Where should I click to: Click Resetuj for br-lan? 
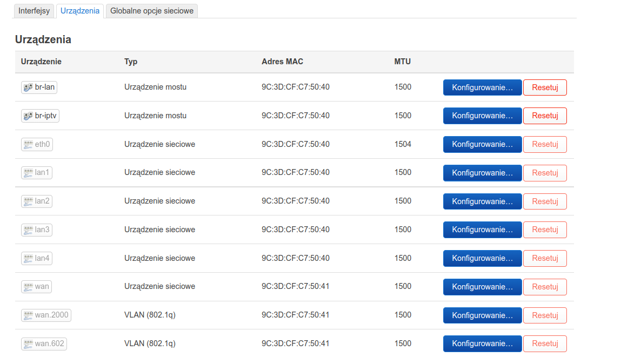(545, 87)
